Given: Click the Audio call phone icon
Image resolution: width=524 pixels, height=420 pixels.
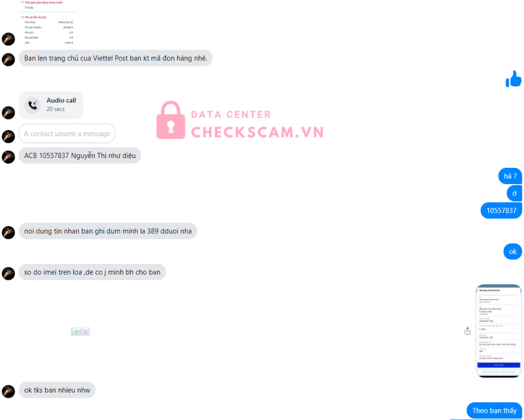Looking at the screenshot, I should point(33,105).
